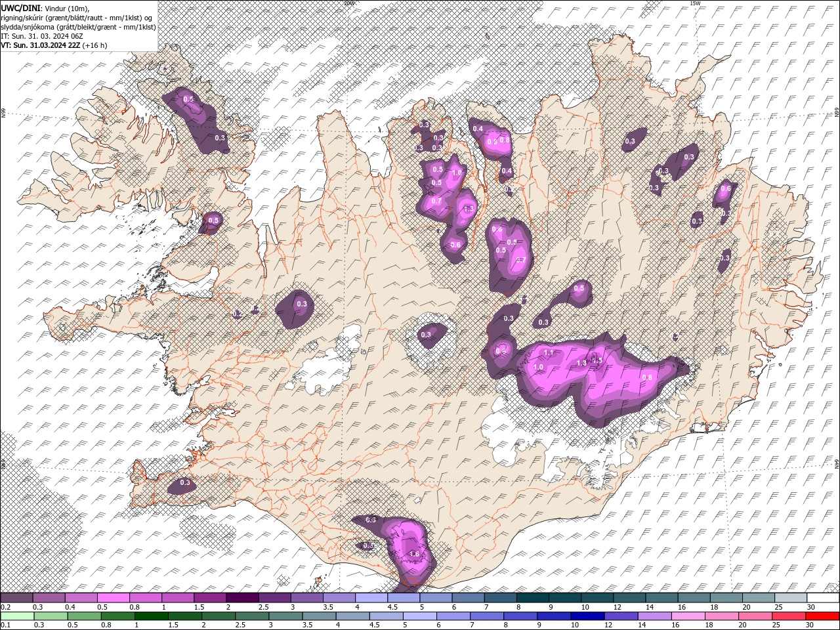Click the light grey upper swatch at 25

(790, 598)
